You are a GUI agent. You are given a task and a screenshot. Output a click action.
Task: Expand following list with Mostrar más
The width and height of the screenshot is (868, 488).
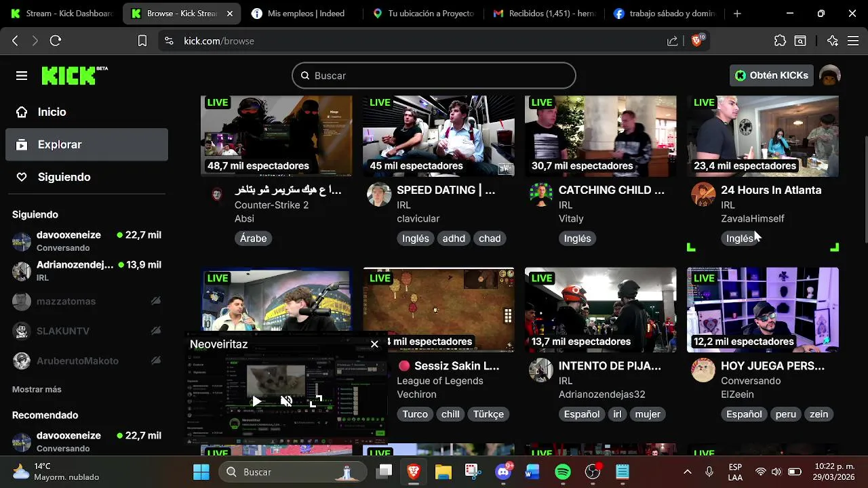tap(37, 390)
